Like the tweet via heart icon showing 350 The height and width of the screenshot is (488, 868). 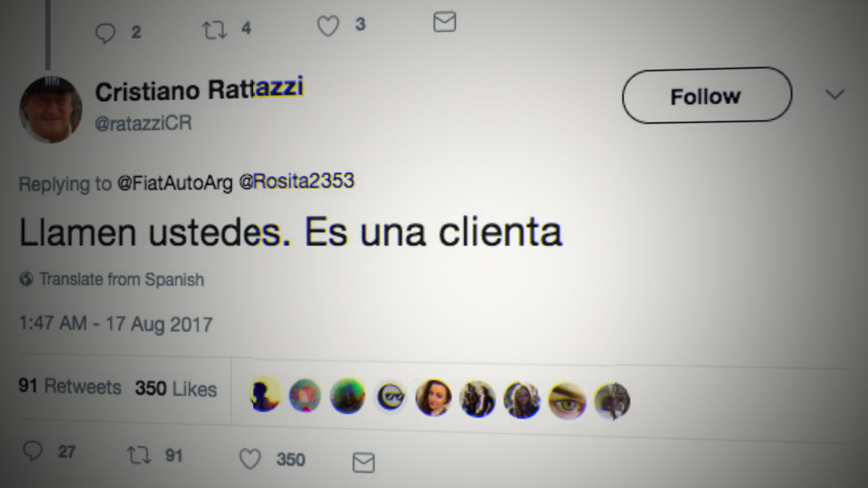250,459
